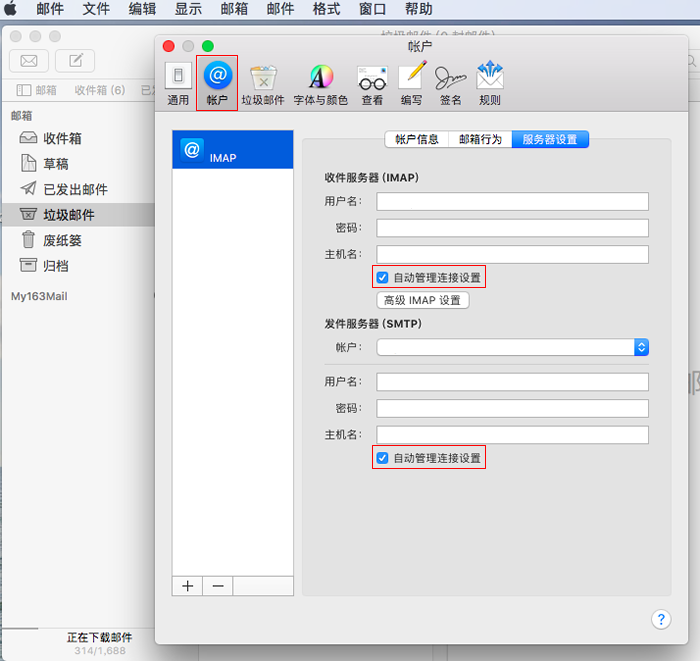Switch to the 邮箱行为 tab
The width and height of the screenshot is (700, 661).
point(480,139)
